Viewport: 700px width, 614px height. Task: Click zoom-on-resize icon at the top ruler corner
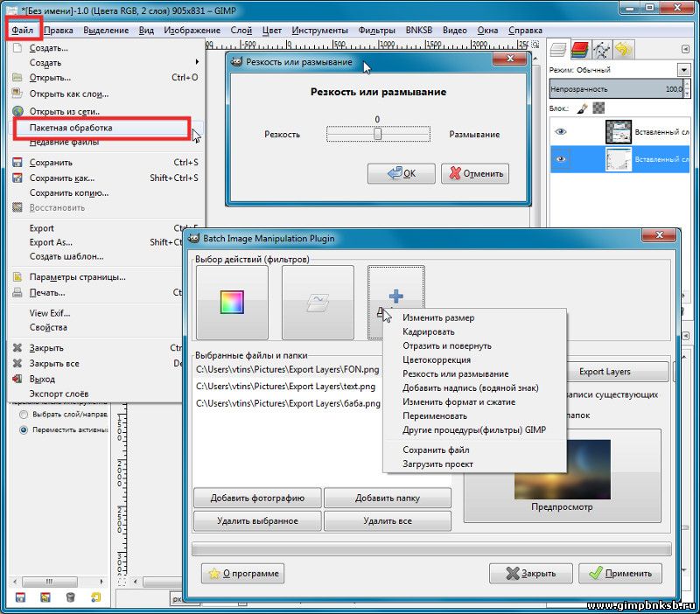coord(535,45)
